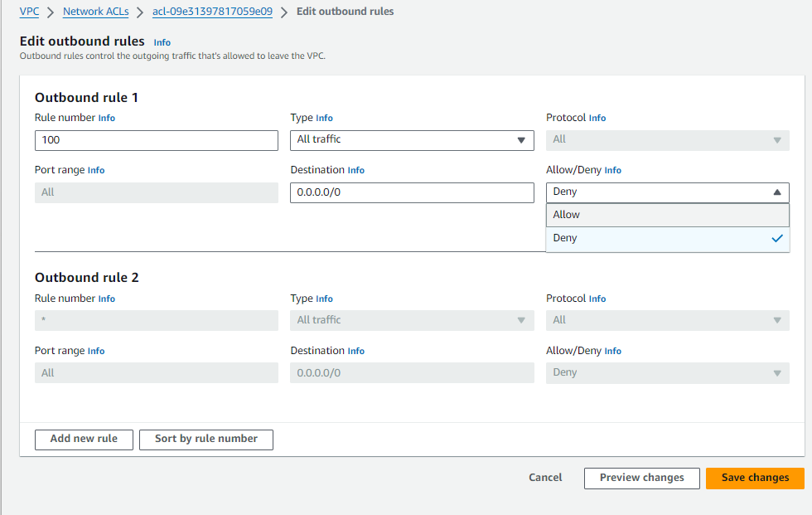The image size is (812, 515).
Task: Click Add new rule button
Action: [84, 440]
